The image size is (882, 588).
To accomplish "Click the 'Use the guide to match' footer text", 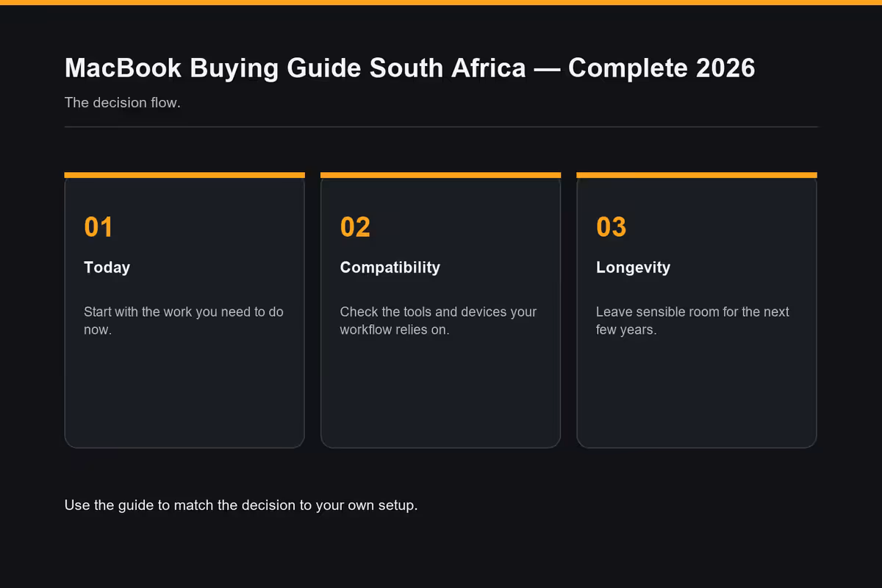I will (241, 506).
